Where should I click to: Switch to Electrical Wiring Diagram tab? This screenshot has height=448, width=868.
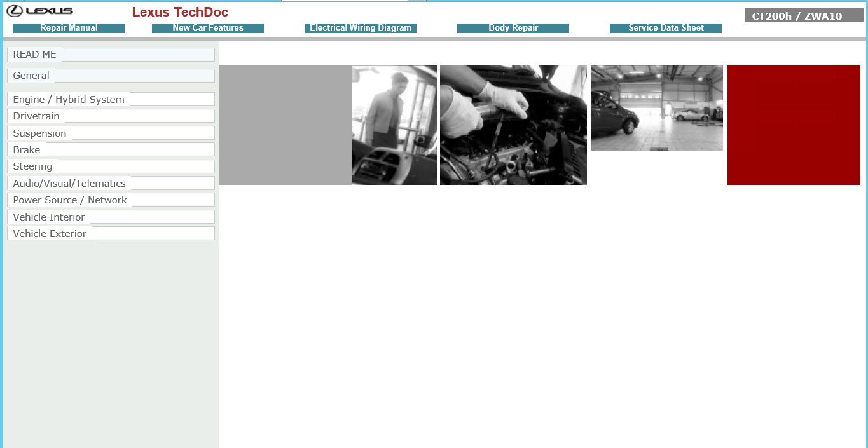[361, 28]
